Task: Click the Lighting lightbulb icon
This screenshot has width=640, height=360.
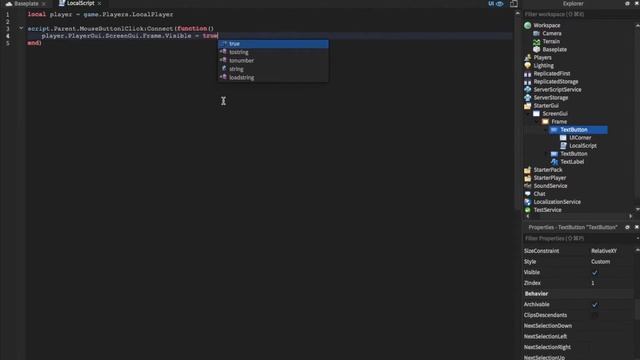Action: click(527, 66)
